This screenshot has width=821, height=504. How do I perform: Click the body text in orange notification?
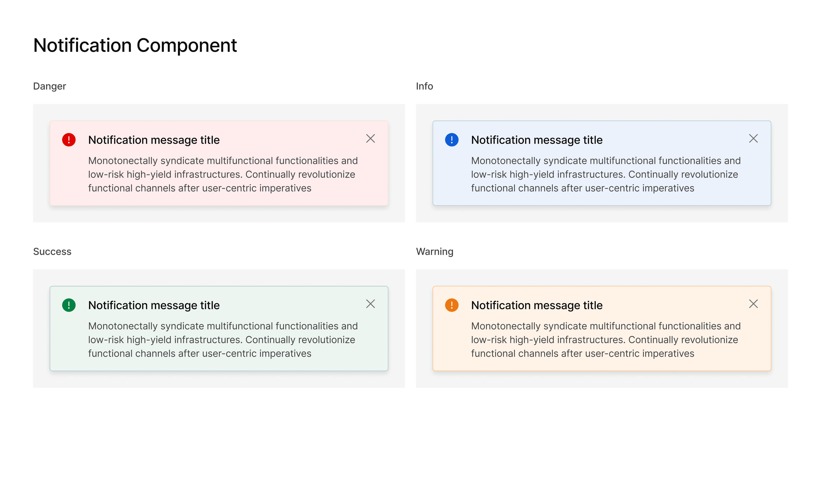pos(606,340)
